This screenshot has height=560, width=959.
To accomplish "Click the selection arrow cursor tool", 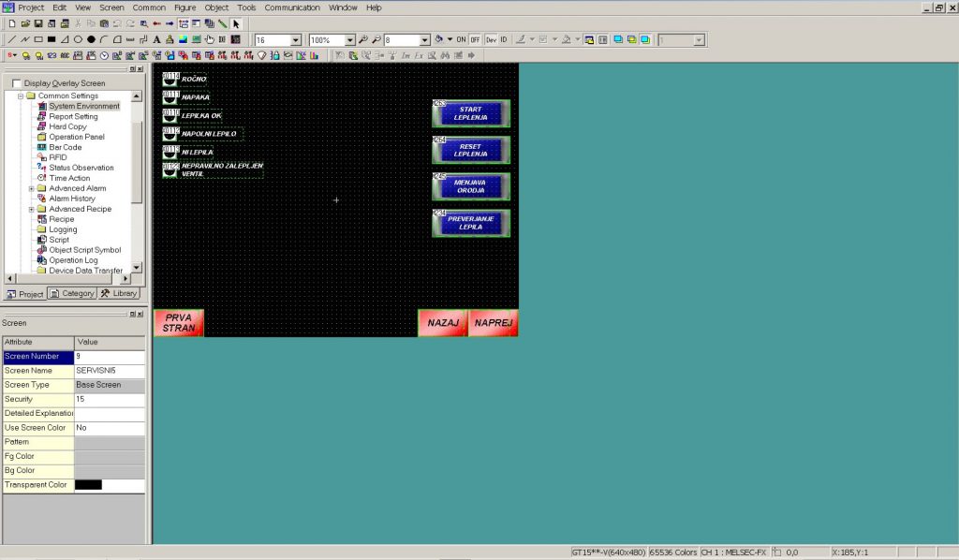I will [236, 23].
